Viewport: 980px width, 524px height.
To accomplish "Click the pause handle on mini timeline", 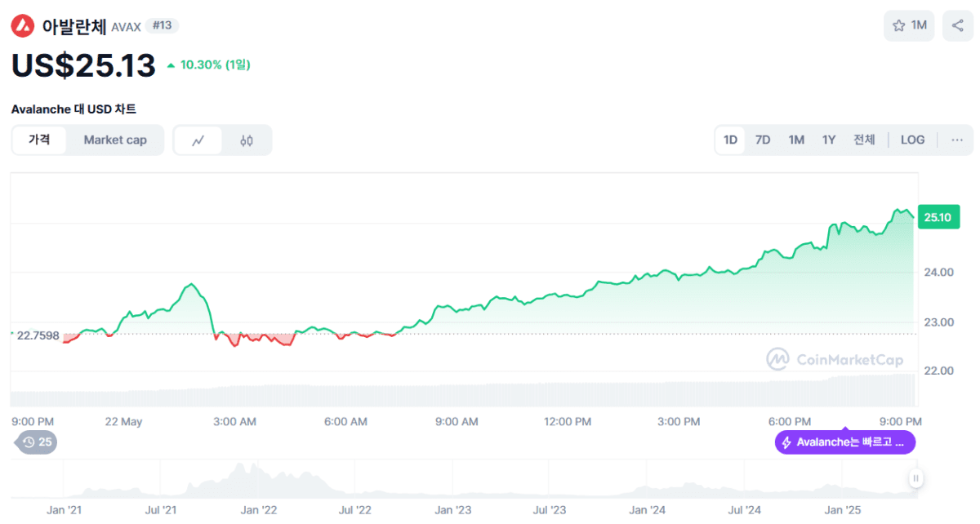I will [916, 478].
